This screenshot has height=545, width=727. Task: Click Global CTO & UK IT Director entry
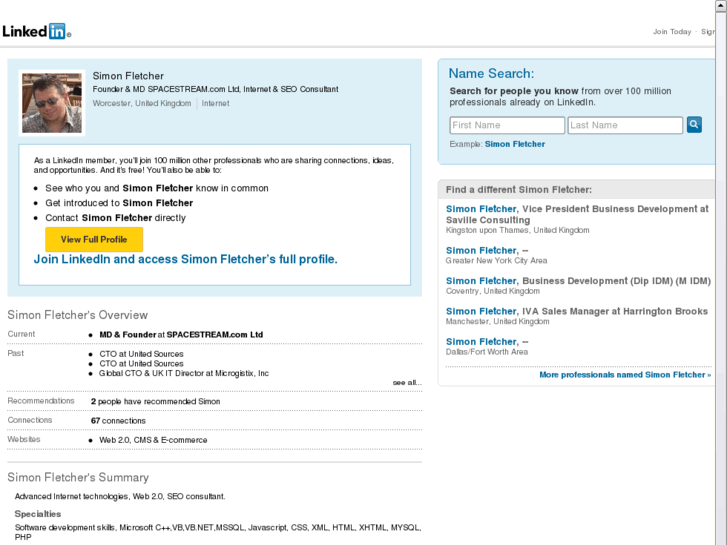pyautogui.click(x=184, y=373)
